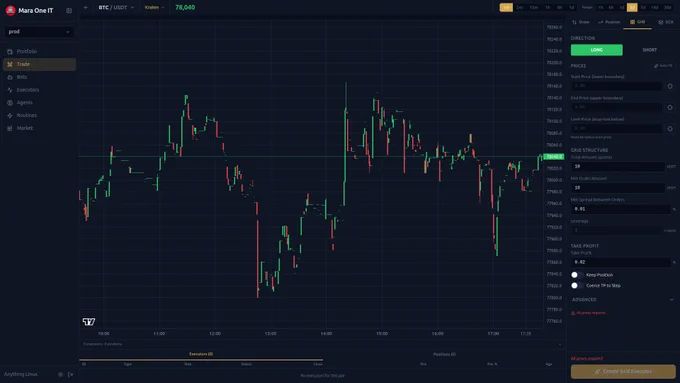Click the Start Price input field
The image size is (680, 383).
[616, 86]
